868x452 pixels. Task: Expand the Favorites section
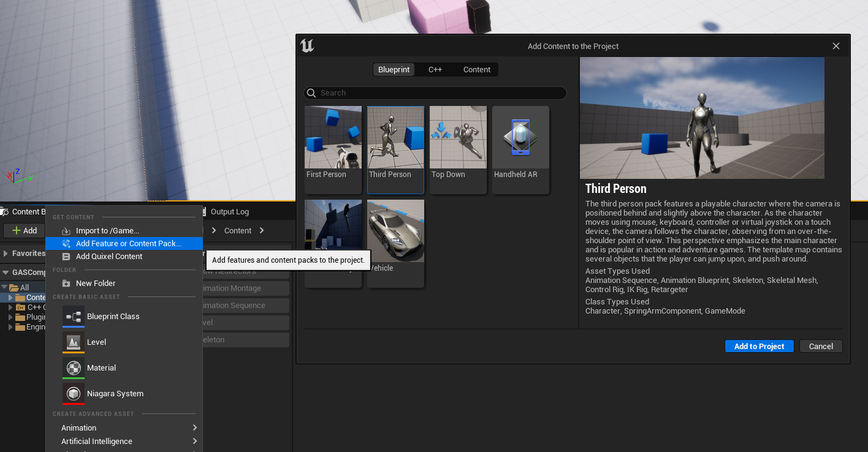pos(6,254)
